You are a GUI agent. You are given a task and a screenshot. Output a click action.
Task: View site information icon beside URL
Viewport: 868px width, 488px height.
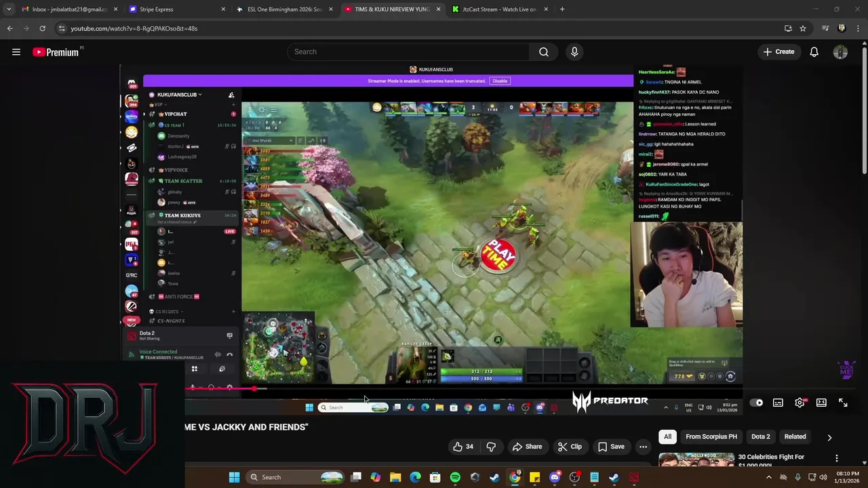pyautogui.click(x=62, y=28)
